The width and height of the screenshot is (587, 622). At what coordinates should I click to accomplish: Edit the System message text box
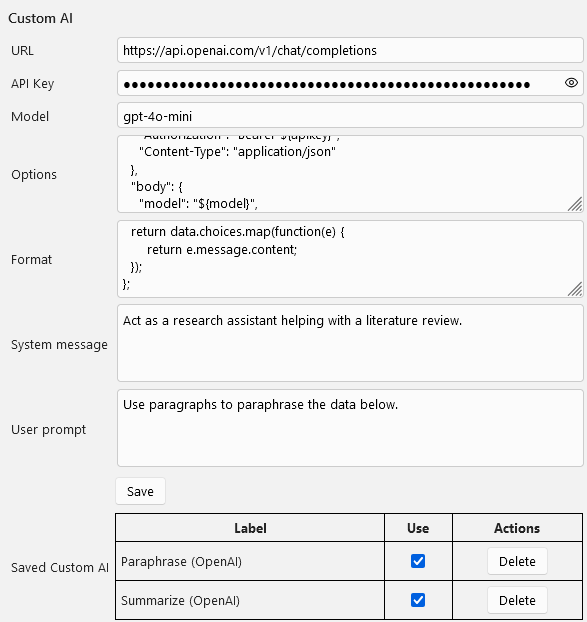pos(350,343)
